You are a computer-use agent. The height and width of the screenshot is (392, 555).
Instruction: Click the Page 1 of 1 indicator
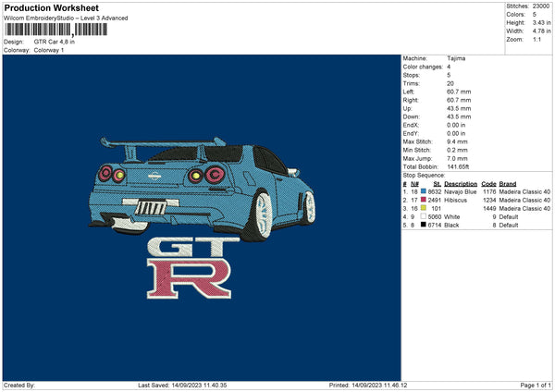click(x=536, y=386)
